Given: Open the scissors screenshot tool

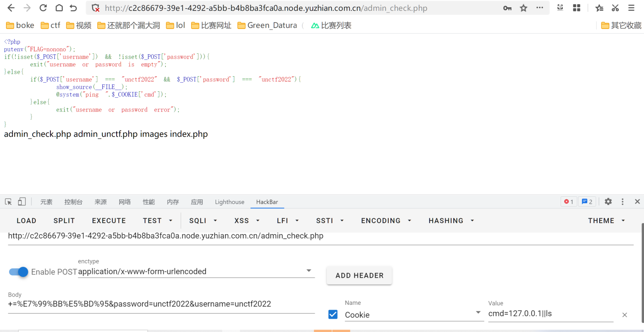Looking at the screenshot, I should tap(615, 8).
